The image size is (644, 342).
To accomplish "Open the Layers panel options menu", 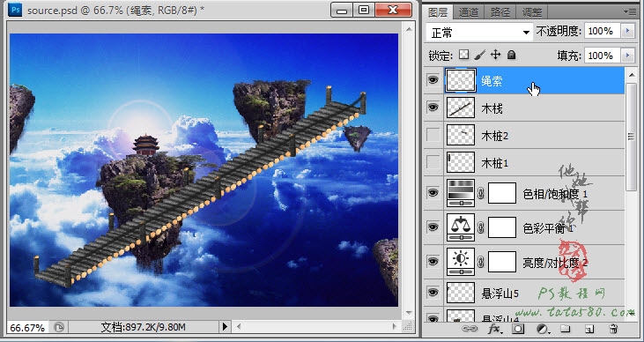I will pyautogui.click(x=631, y=12).
